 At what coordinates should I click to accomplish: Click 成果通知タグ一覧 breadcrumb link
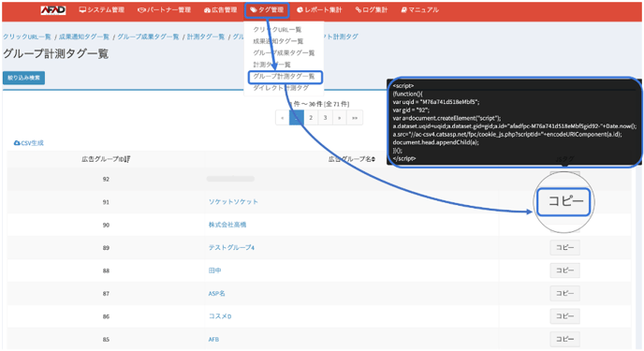(84, 37)
